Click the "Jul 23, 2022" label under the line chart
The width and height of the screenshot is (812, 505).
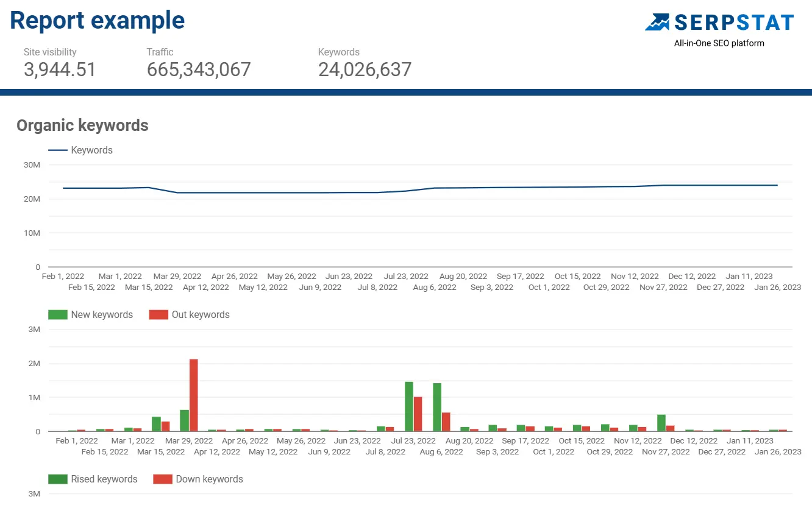406,277
